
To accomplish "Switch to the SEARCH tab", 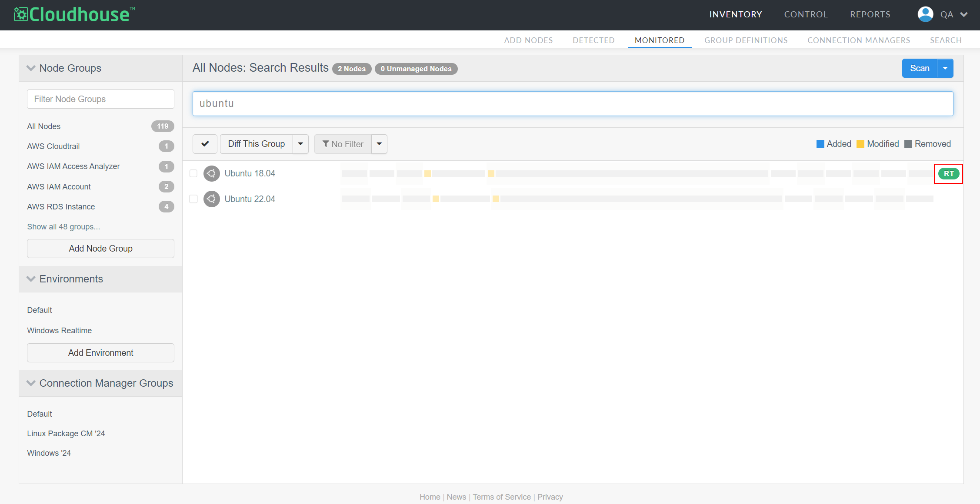I will pyautogui.click(x=946, y=40).
